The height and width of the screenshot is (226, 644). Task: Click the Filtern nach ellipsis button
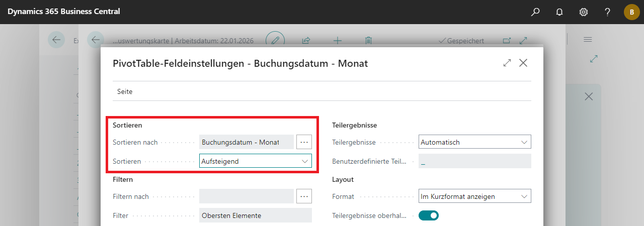[x=304, y=196]
